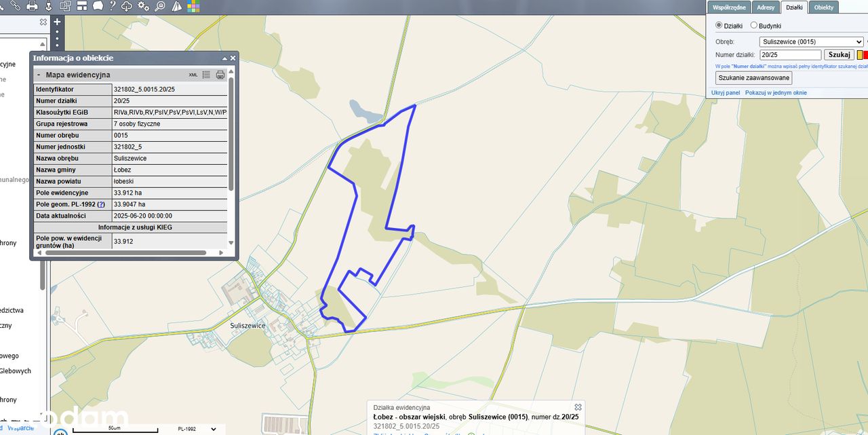Click the 7 osoby fizyczne cell
The image size is (868, 435).
(x=169, y=124)
